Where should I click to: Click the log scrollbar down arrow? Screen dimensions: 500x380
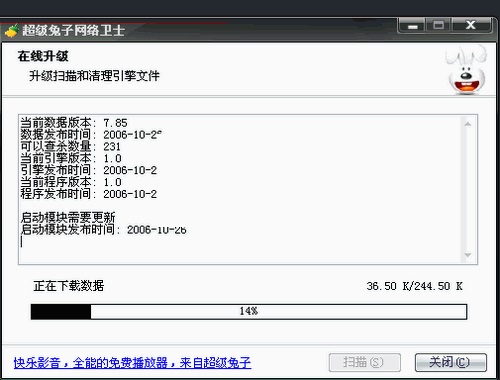(x=468, y=255)
